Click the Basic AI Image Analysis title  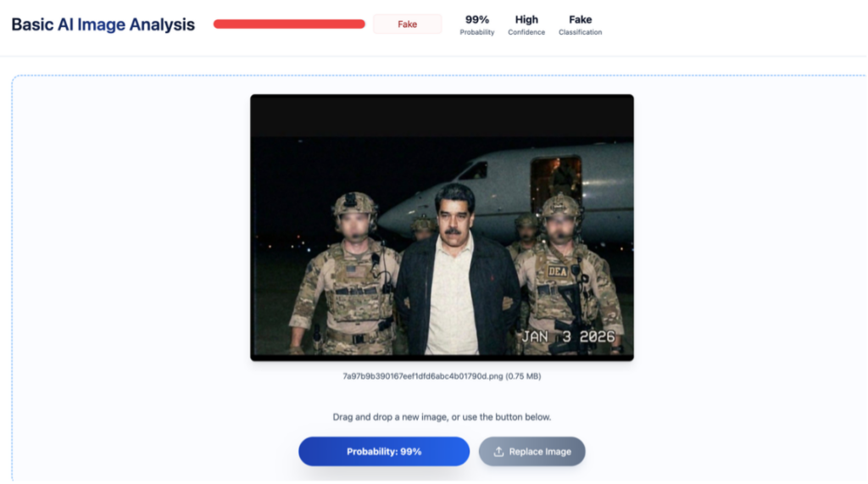coord(103,25)
